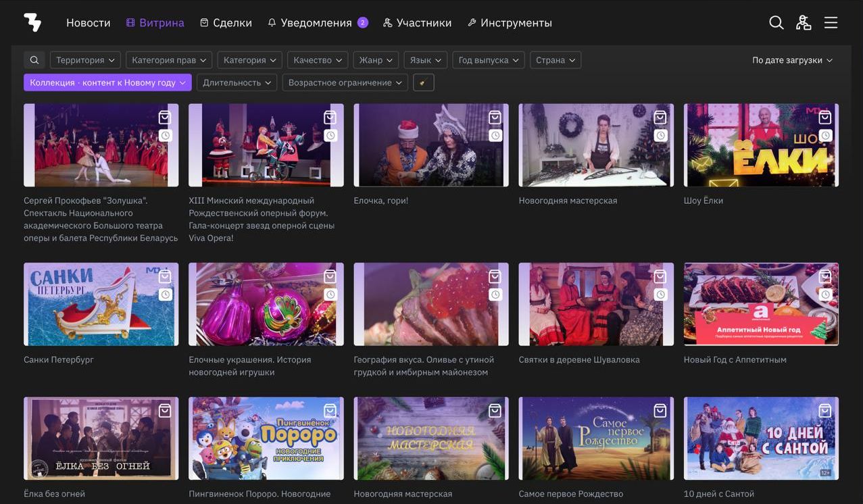Open active "Коллекция · контент к Новому году" filter
The width and height of the screenshot is (863, 504).
pyautogui.click(x=107, y=82)
